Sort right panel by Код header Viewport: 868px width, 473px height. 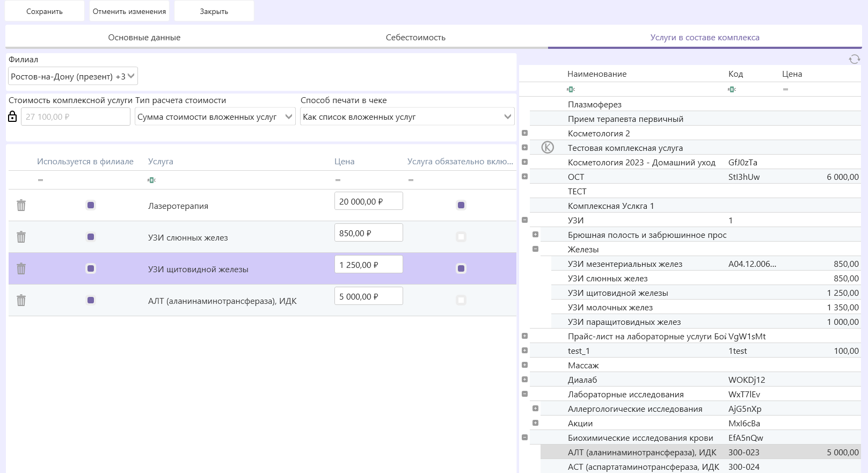pos(735,74)
